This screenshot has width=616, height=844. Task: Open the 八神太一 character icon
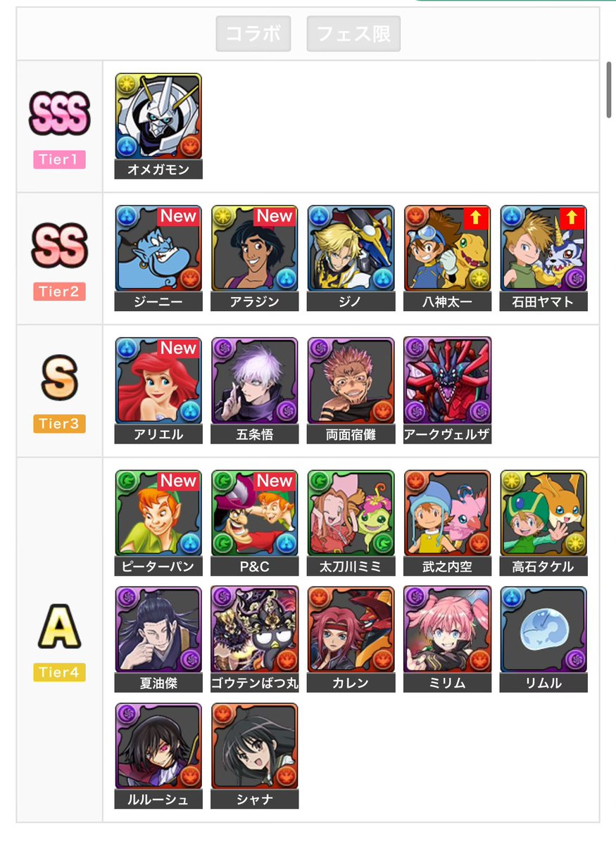(447, 248)
